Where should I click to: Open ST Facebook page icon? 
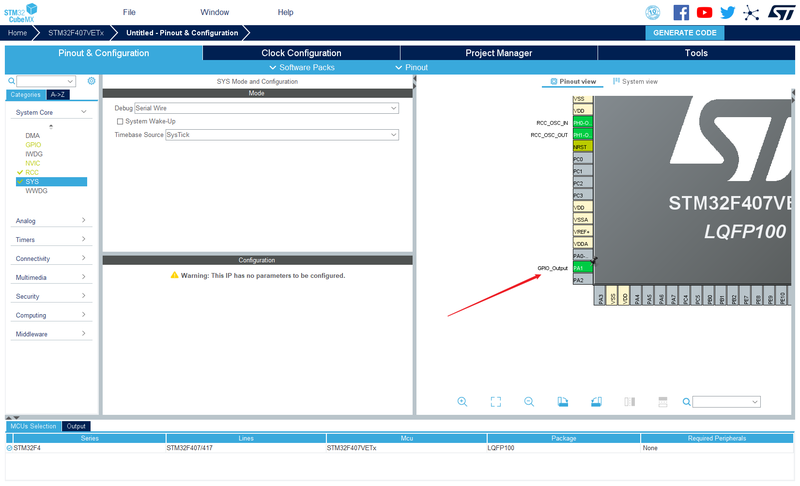pyautogui.click(x=681, y=12)
